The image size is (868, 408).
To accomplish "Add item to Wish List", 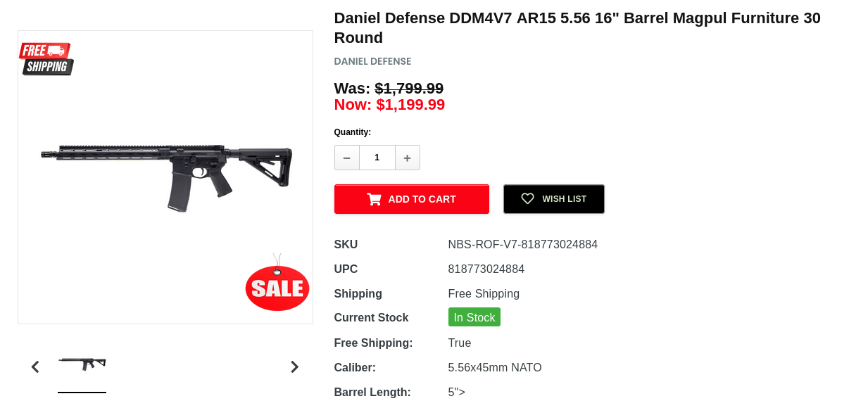I will pyautogui.click(x=553, y=199).
